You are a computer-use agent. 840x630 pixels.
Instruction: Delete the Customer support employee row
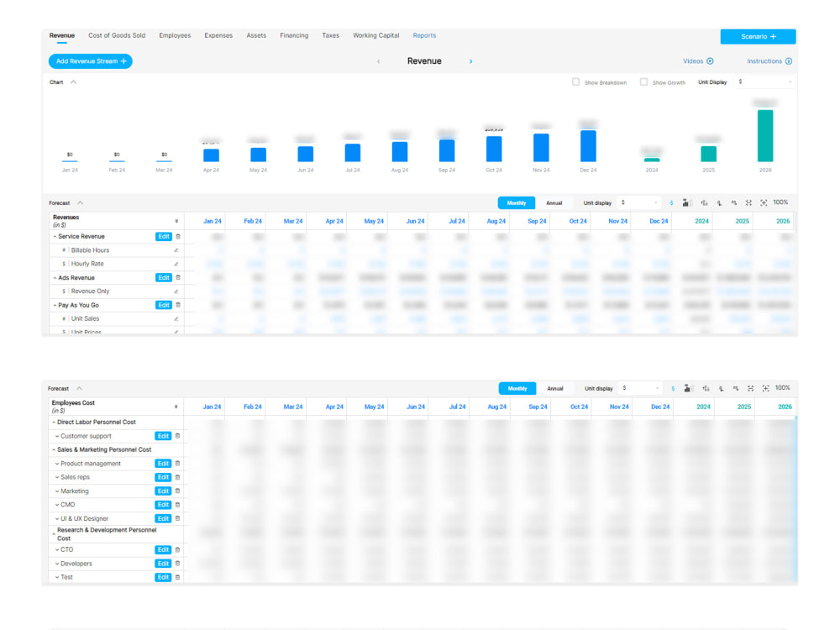coord(177,436)
